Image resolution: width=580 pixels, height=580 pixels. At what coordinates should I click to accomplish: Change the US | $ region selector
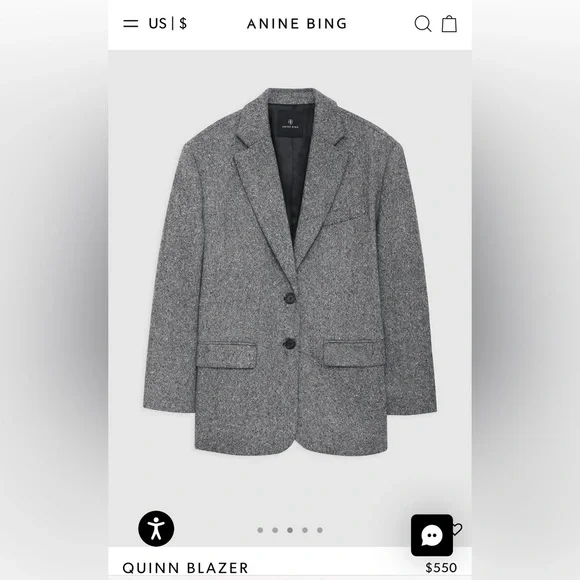[x=168, y=24]
